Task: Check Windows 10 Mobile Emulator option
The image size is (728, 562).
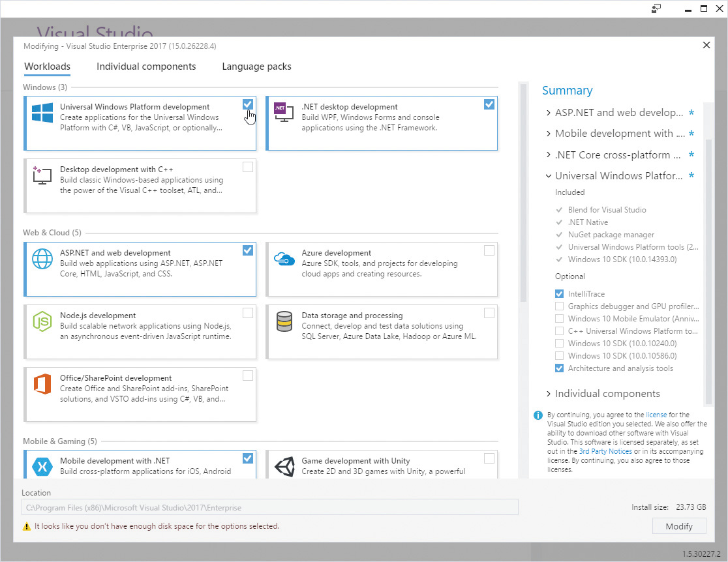Action: pyautogui.click(x=559, y=319)
